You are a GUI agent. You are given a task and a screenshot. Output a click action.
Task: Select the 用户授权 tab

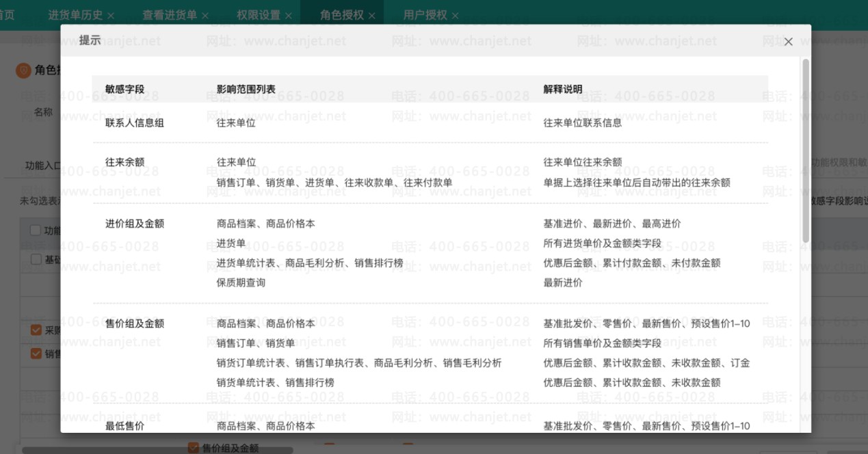(425, 14)
